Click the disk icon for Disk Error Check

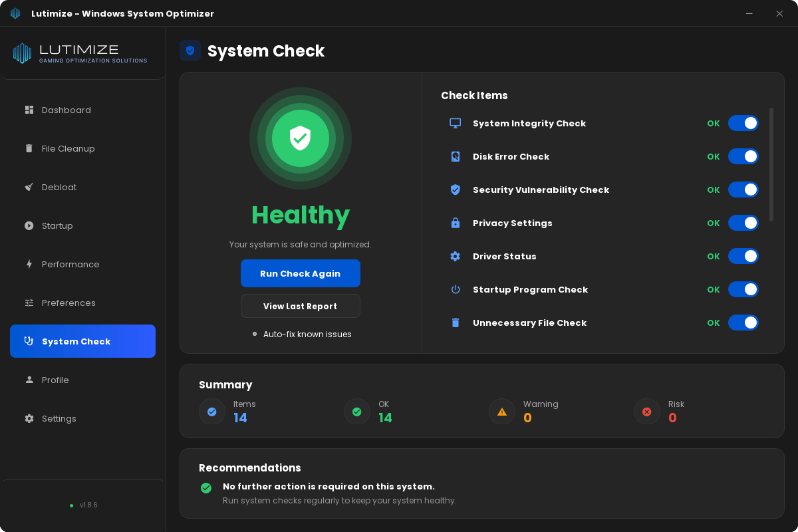point(456,156)
